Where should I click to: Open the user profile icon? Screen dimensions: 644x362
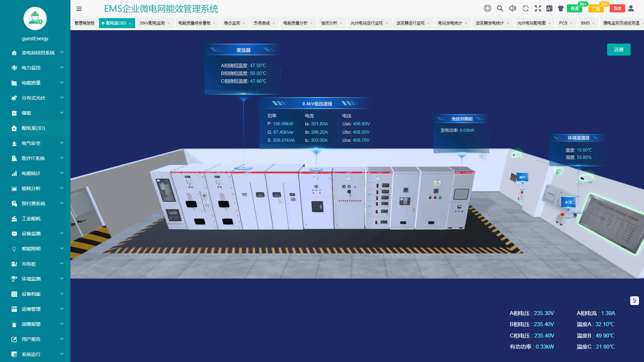click(x=631, y=8)
